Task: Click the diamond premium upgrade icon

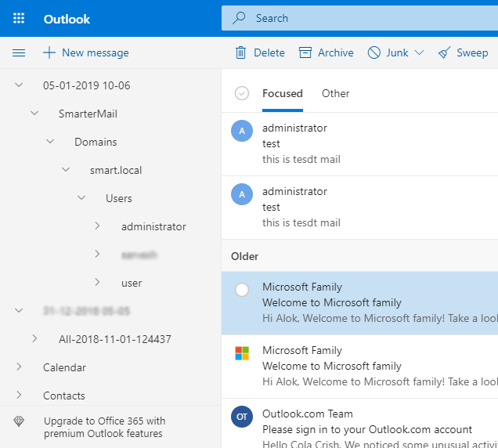Action: point(19,421)
